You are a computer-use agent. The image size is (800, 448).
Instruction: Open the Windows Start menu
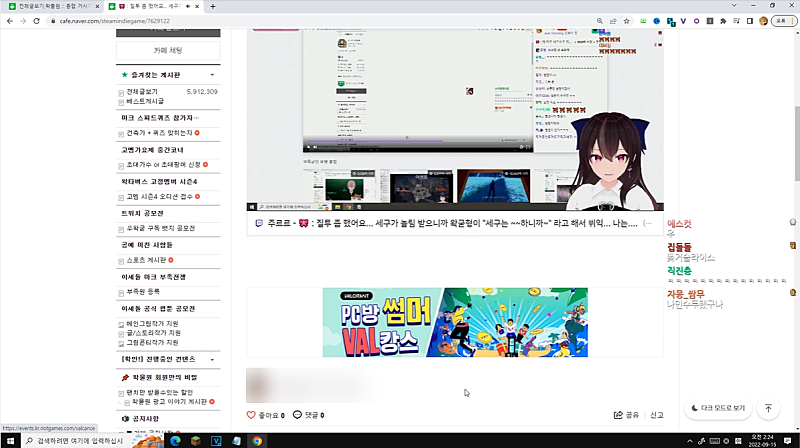pyautogui.click(x=10, y=441)
